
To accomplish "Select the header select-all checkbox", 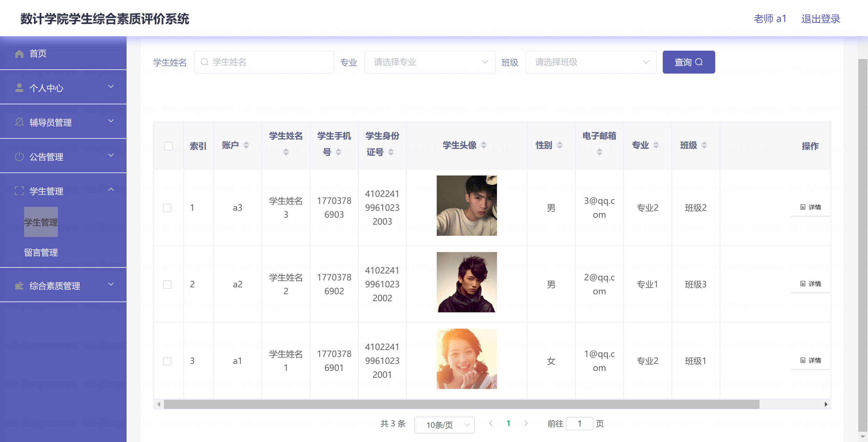I will 168,146.
